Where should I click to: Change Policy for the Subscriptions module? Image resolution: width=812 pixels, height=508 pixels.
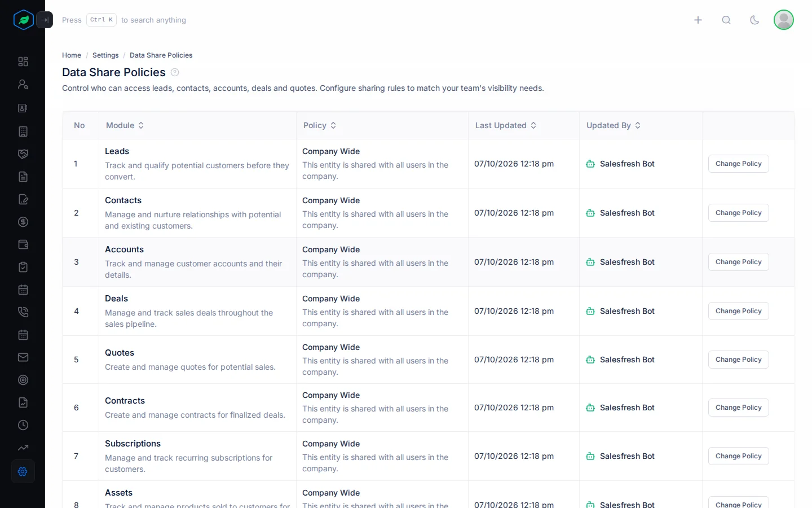pos(739,456)
